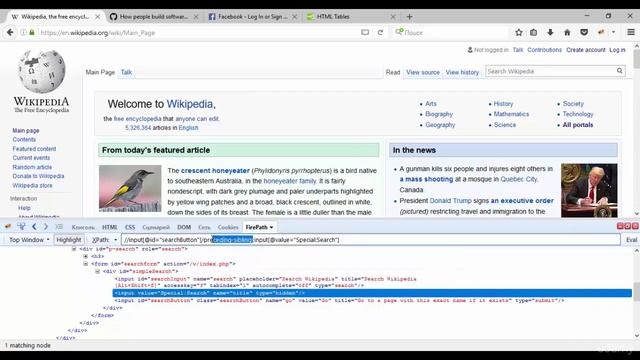This screenshot has width=640, height=360.
Task: Click the Wikipedia globe logo
Action: [42, 71]
